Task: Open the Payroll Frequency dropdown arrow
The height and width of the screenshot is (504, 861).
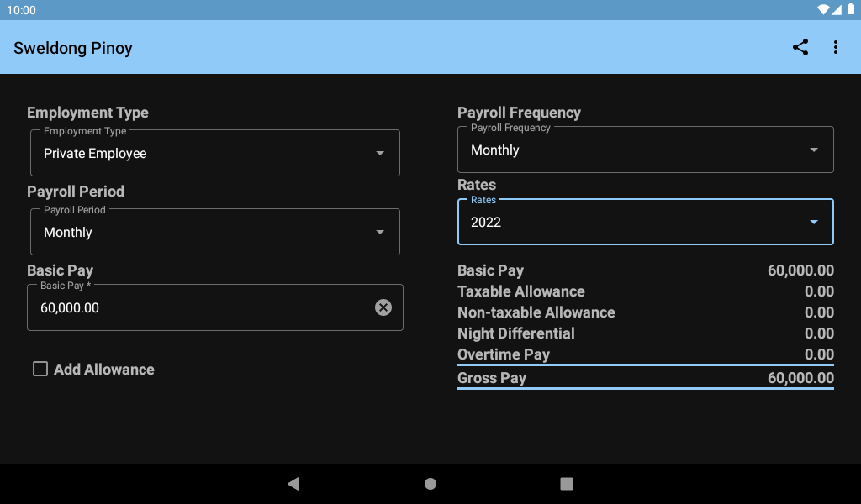Action: pos(814,150)
